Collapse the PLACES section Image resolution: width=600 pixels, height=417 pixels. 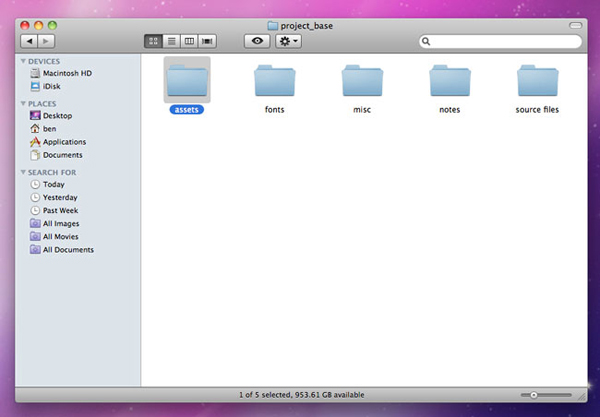(x=23, y=104)
